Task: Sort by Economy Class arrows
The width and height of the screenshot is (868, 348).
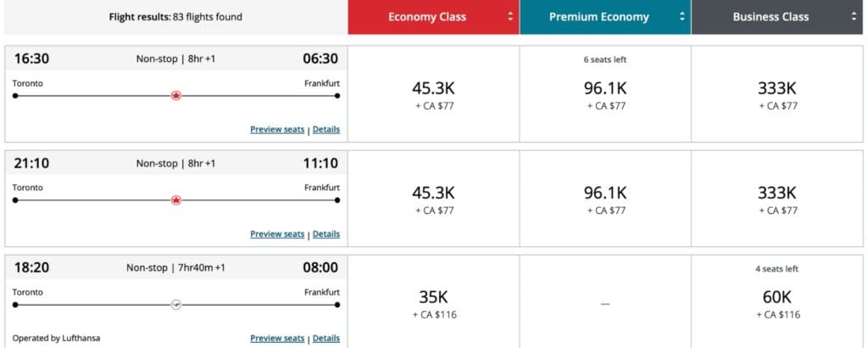Action: click(x=510, y=17)
